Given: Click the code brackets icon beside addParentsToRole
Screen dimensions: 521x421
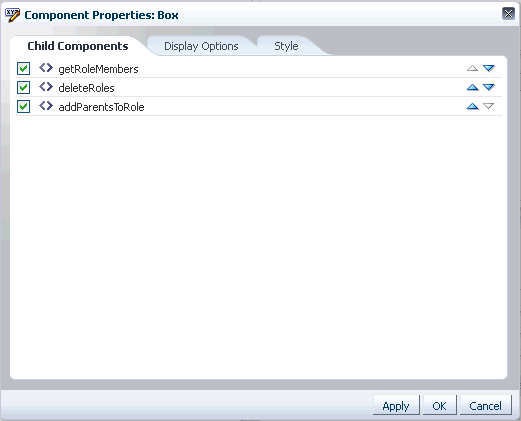Looking at the screenshot, I should pos(46,106).
